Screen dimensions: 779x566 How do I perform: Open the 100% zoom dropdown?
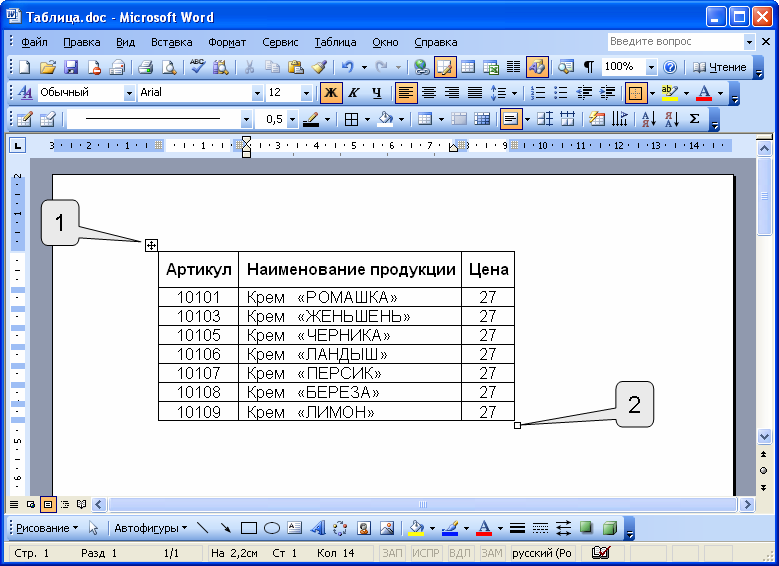point(651,67)
